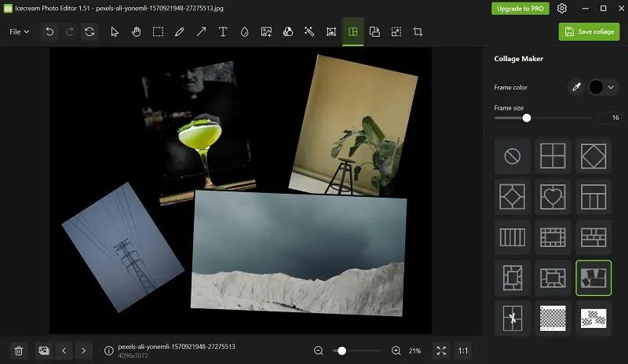628x364 pixels.
Task: Pick the Draw pencil tool
Action: tap(180, 32)
